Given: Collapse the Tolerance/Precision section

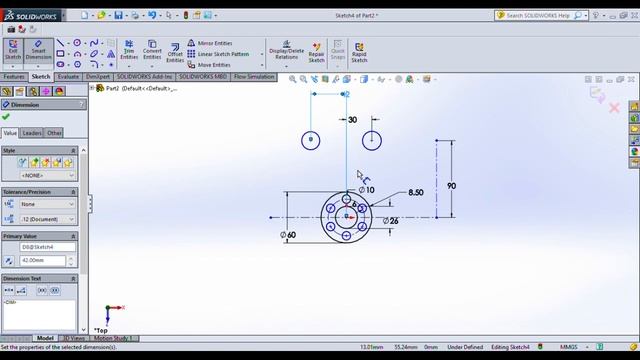Looking at the screenshot, I should 73,192.
